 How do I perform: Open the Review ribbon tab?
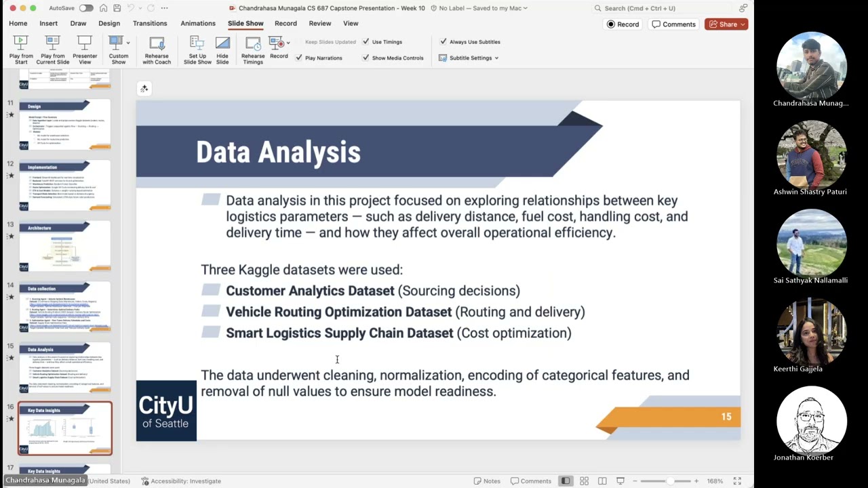pyautogui.click(x=320, y=23)
